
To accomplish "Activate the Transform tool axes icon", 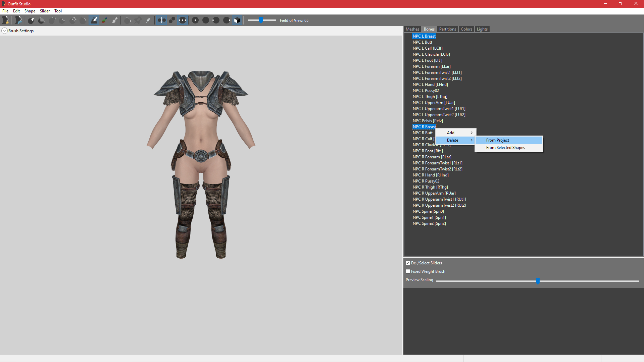I will click(128, 20).
